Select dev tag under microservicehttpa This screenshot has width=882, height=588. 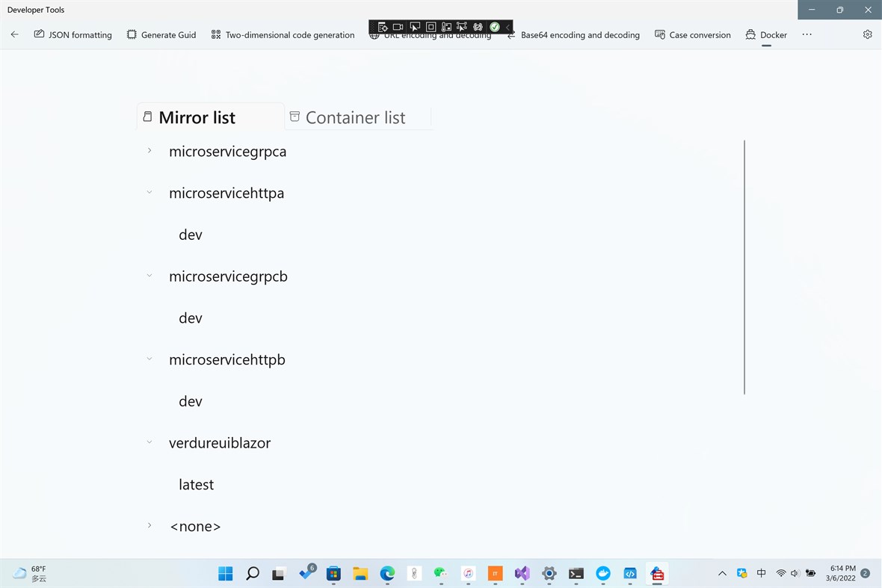191,235
